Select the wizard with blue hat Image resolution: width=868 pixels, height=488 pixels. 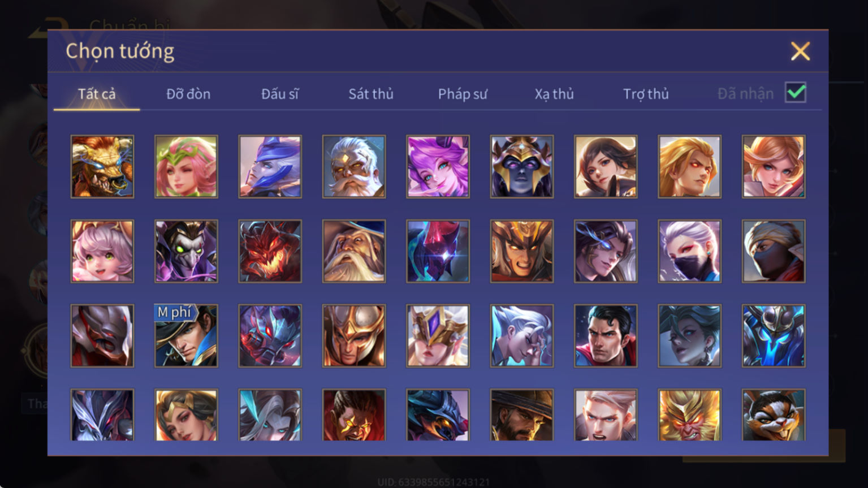click(x=354, y=251)
